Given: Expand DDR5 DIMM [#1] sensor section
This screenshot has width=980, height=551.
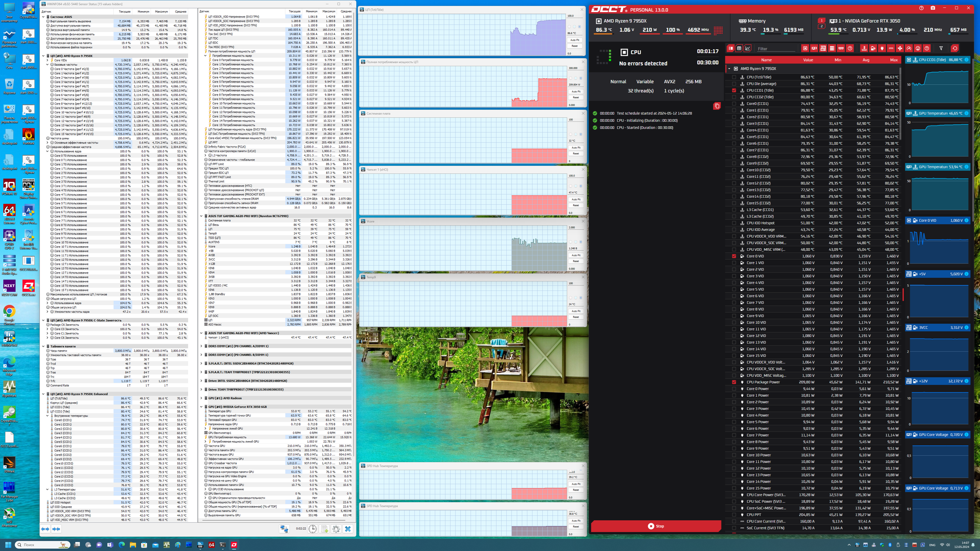Looking at the screenshot, I should 201,346.
